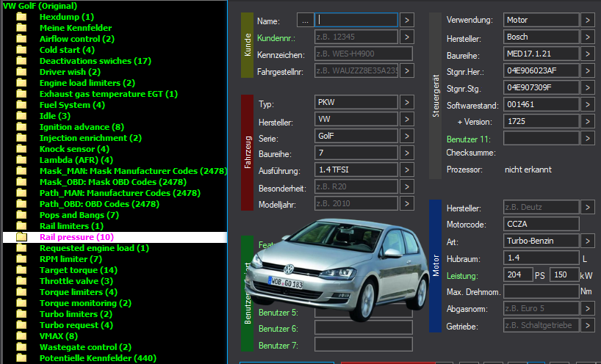Viewport: 601px width, 364px height.
Task: Click the Hubraum field showing 1.4
Action: [x=541, y=258]
